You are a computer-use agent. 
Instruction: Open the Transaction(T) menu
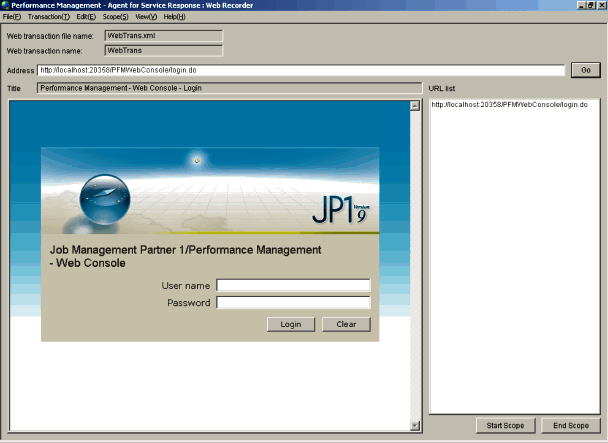point(49,17)
